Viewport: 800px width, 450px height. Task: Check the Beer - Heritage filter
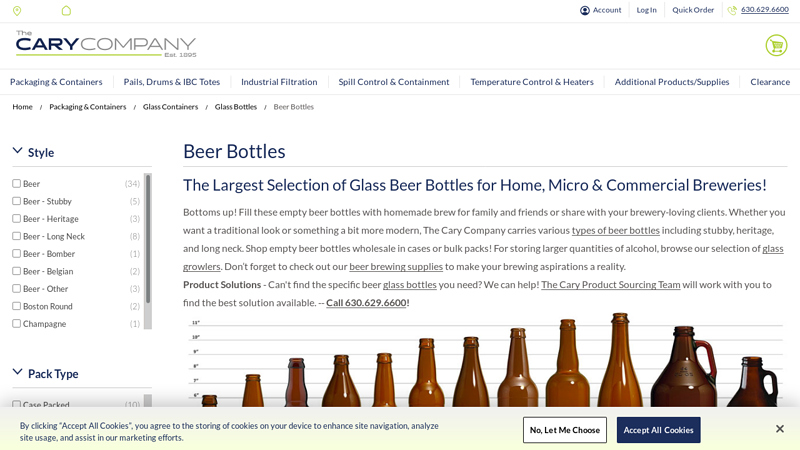[x=16, y=218]
